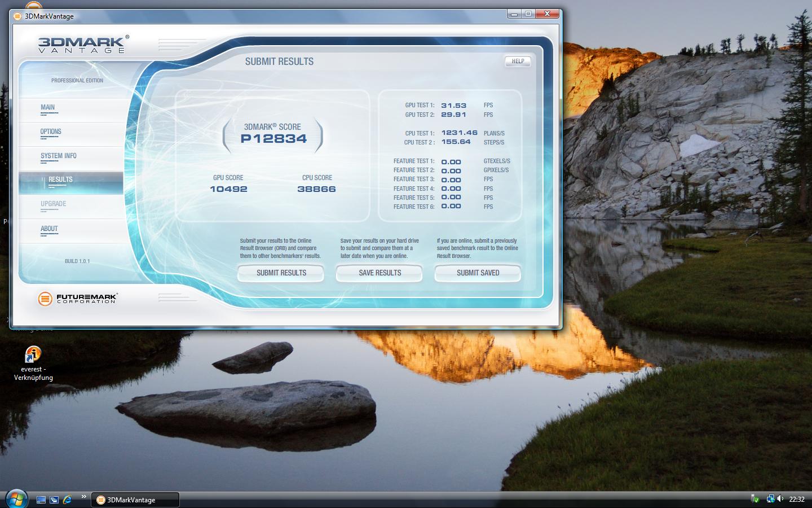Expand the Quick Launch overflow chevron
Image resolution: width=812 pixels, height=508 pixels.
tap(83, 497)
